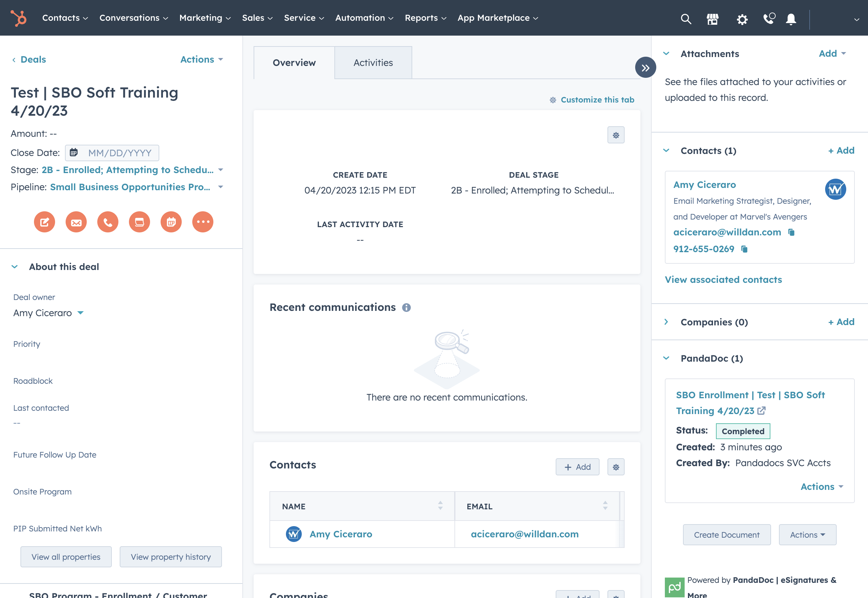Open the Conversations navigation menu
This screenshot has height=598, width=868.
[134, 18]
